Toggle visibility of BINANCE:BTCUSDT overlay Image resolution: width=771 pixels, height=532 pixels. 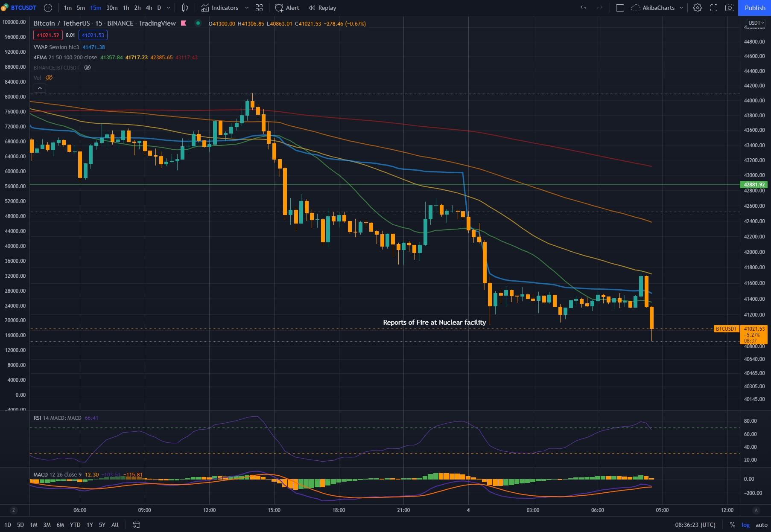(87, 67)
